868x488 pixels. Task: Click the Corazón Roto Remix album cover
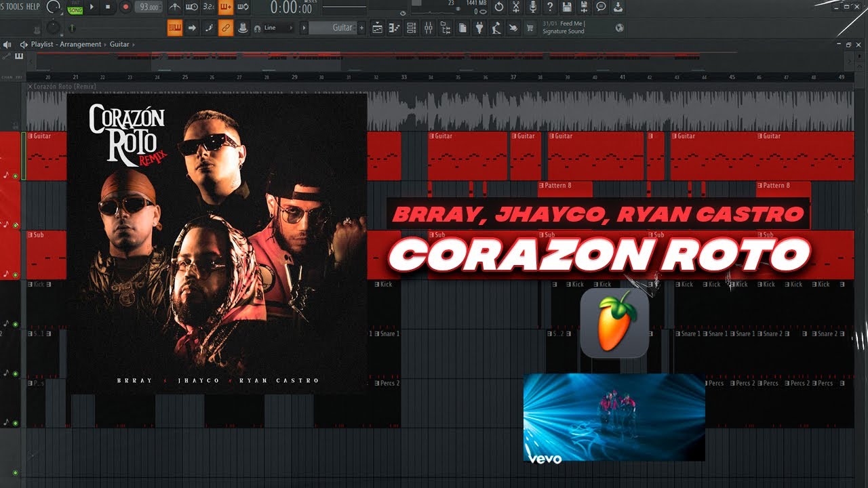click(x=217, y=243)
